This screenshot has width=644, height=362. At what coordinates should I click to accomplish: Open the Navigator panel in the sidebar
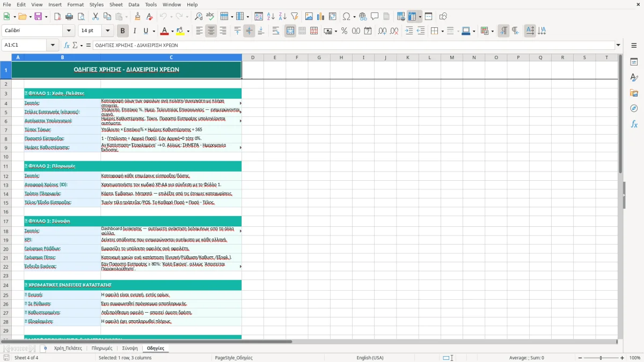pos(634,108)
